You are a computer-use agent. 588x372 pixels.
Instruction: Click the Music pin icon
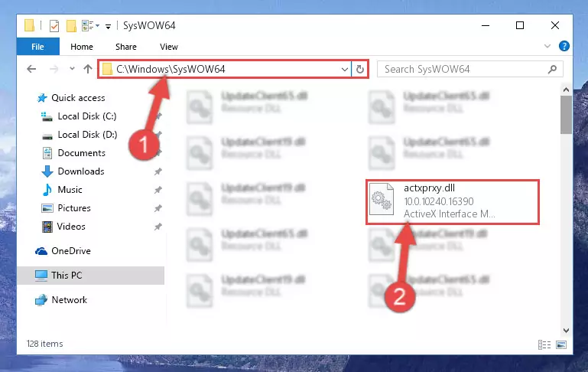[x=158, y=190]
